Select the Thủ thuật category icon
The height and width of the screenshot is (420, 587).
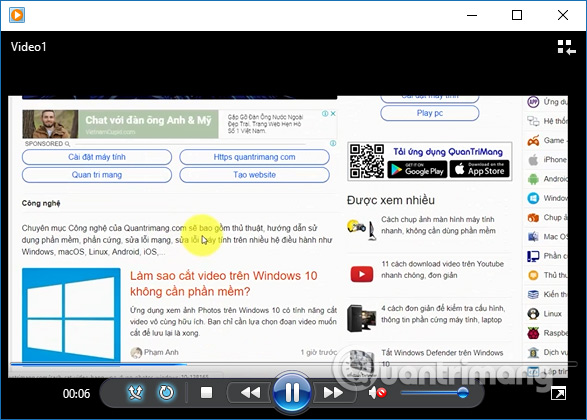[533, 275]
